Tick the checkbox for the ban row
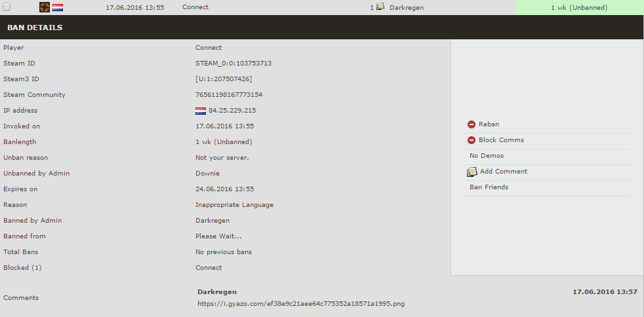Viewport: 644px width, 317px height. pos(7,7)
